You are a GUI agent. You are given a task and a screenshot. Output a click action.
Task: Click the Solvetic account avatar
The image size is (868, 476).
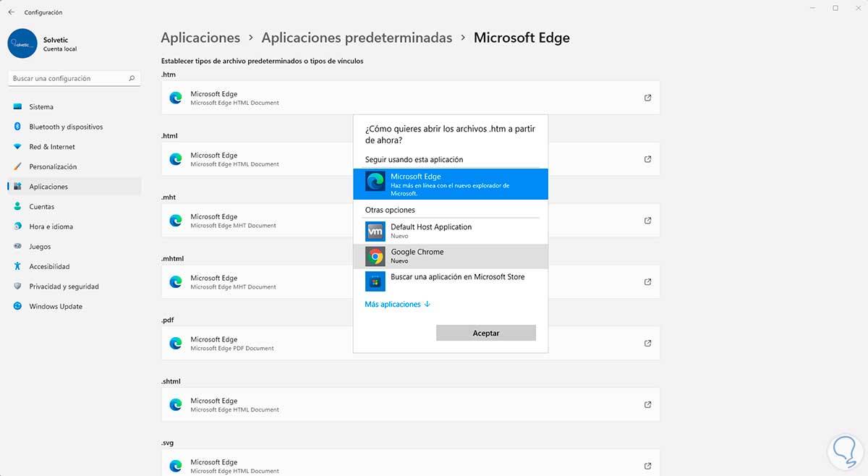(22, 43)
